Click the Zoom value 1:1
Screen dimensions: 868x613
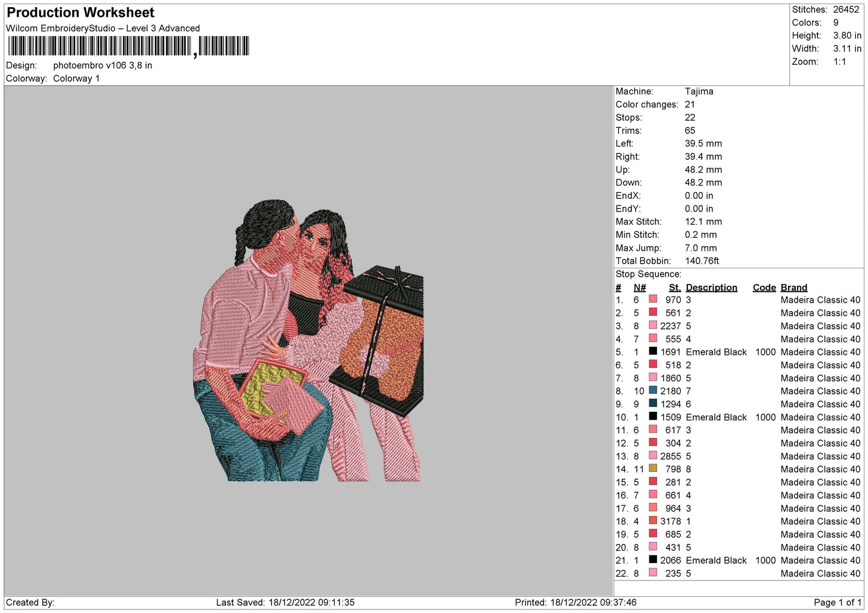840,62
